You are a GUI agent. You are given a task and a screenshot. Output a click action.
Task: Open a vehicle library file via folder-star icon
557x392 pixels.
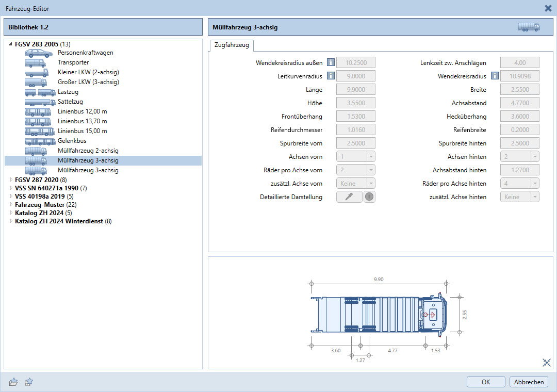tap(13, 382)
